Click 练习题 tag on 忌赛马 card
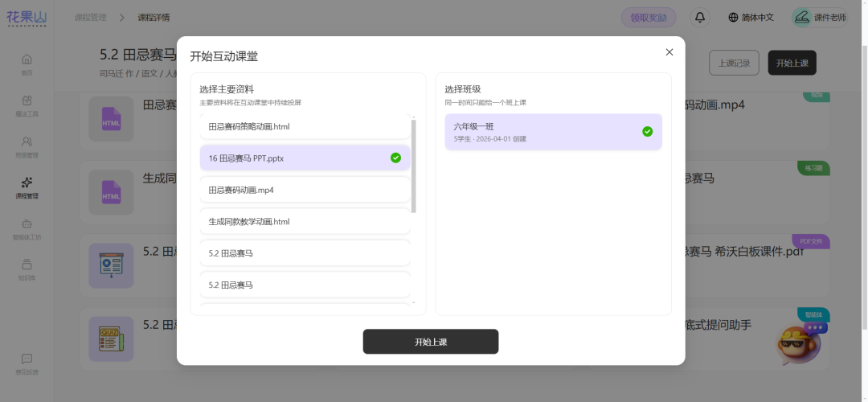 pyautogui.click(x=813, y=168)
